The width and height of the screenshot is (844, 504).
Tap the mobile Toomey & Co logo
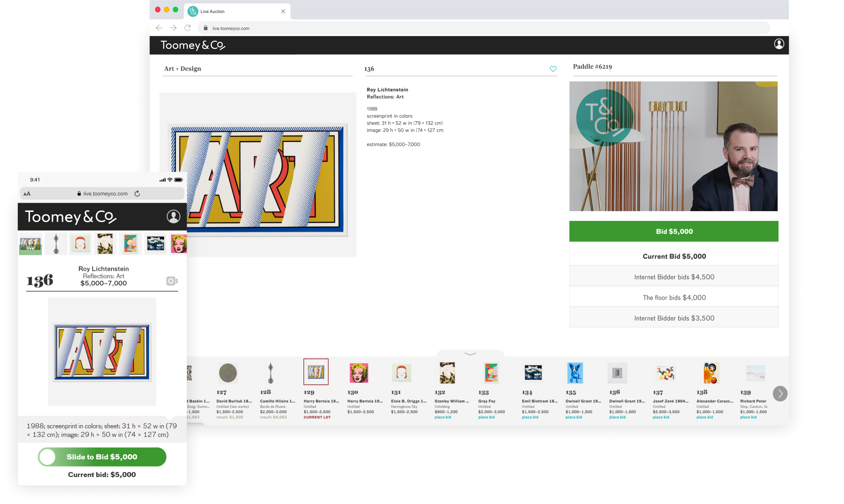(71, 217)
